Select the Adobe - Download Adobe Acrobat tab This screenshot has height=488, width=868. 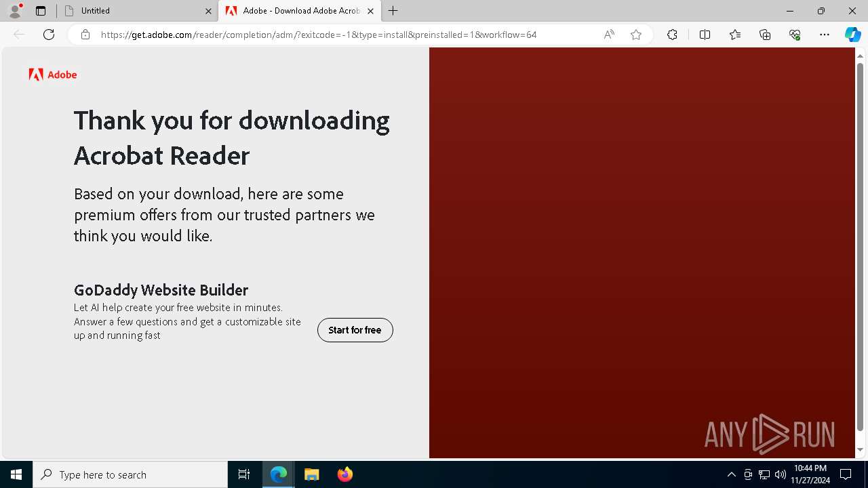click(x=299, y=11)
